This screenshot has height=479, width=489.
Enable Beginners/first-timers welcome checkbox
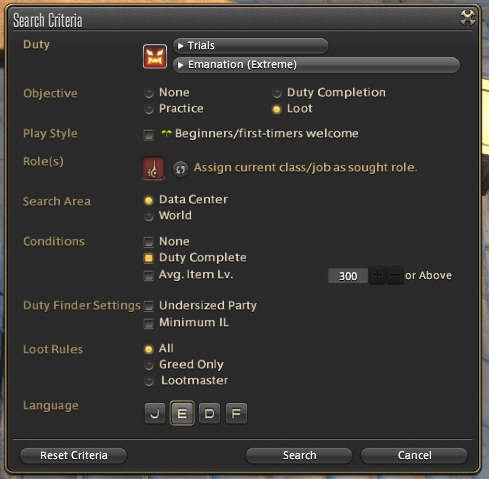coord(149,135)
